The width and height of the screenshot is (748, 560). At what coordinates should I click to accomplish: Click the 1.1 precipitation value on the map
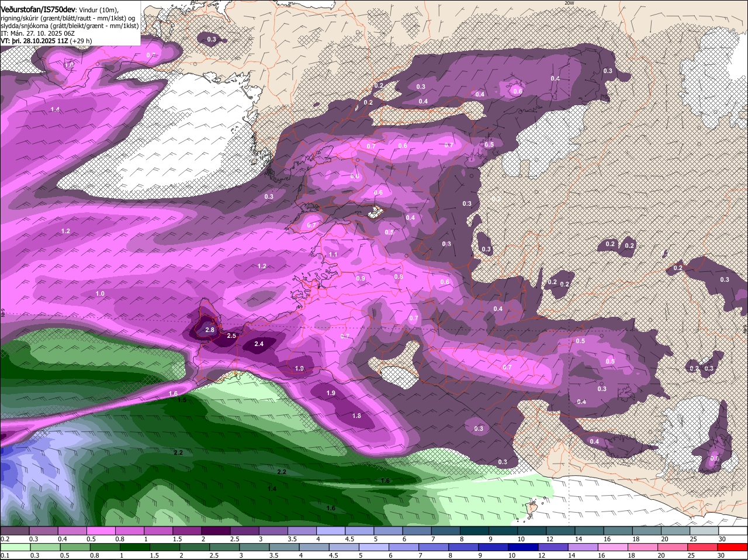[333, 254]
